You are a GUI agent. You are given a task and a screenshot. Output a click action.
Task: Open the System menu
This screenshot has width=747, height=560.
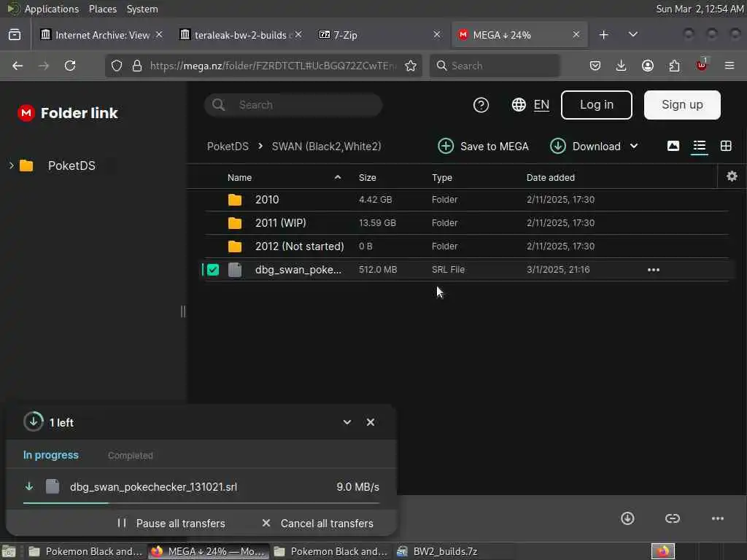pyautogui.click(x=142, y=9)
